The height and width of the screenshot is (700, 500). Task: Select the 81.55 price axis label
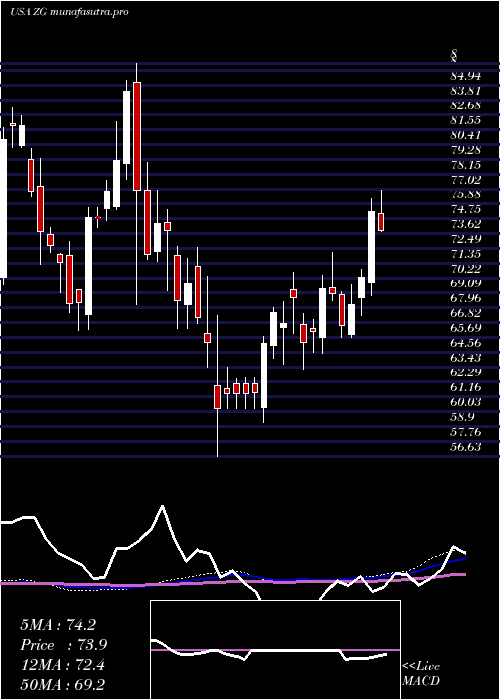pyautogui.click(x=466, y=120)
